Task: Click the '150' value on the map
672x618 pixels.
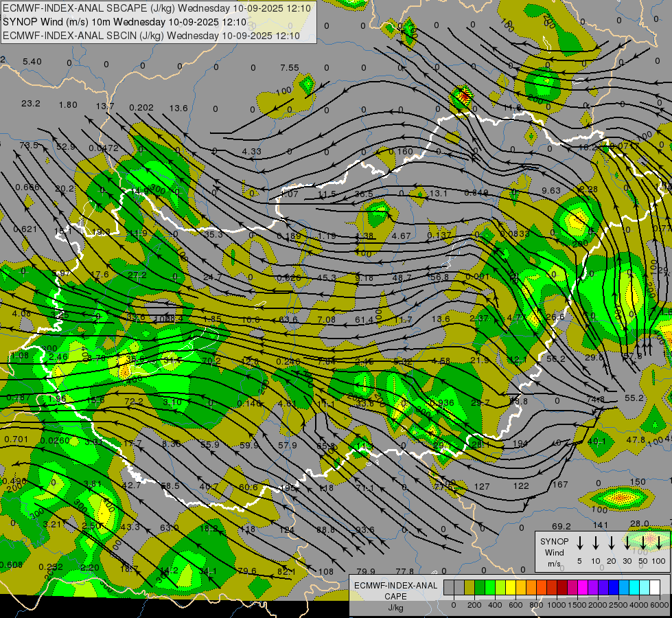Action: point(638,482)
